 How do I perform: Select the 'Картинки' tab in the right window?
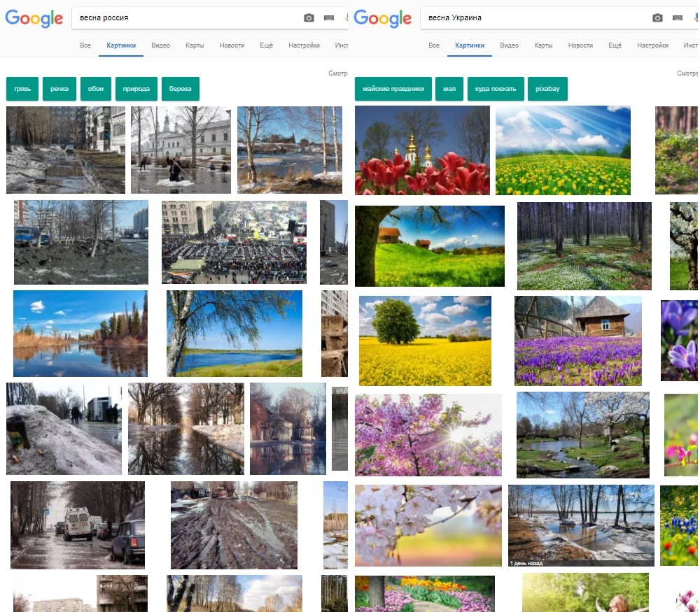[x=470, y=45]
